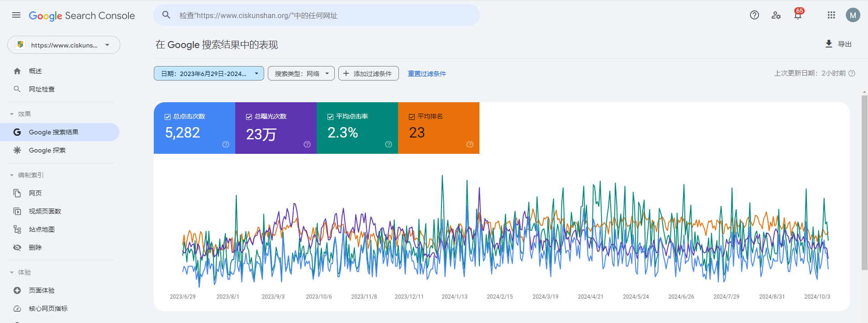
Task: Open the 日期 date range filter
Action: pos(209,73)
